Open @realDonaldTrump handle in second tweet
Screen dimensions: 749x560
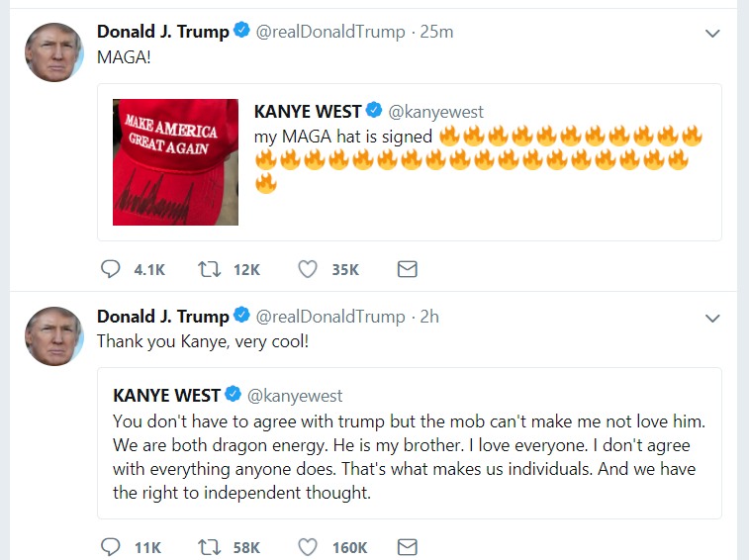(330, 317)
